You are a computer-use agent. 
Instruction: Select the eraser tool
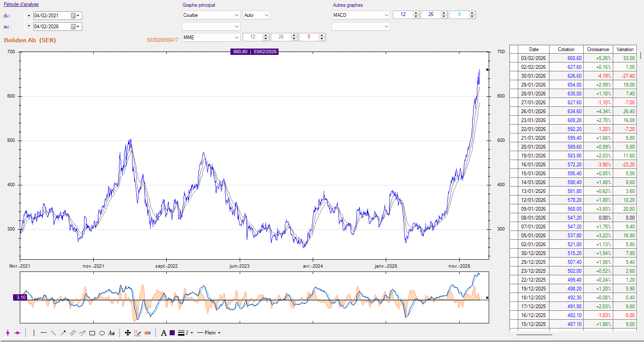147,333
